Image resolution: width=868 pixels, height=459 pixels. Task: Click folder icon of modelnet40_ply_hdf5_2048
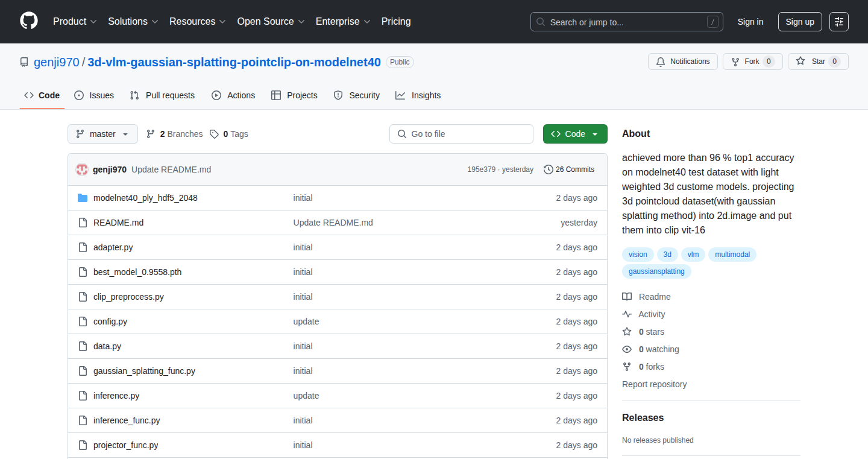point(83,198)
